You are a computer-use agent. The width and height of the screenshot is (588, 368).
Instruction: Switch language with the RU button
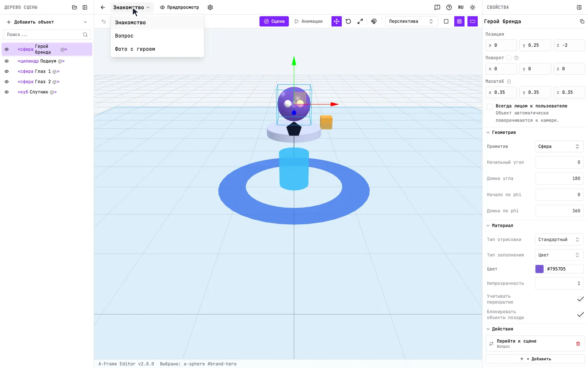pyautogui.click(x=461, y=7)
